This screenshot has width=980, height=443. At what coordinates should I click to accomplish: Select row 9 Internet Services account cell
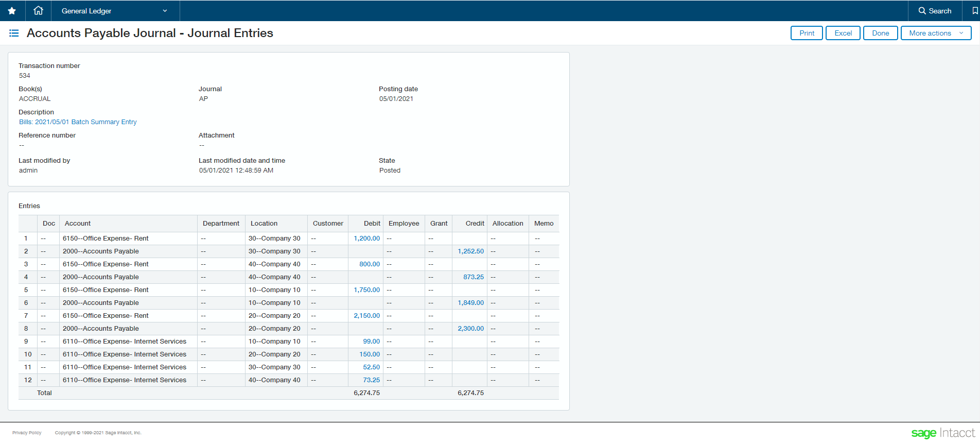click(x=124, y=342)
